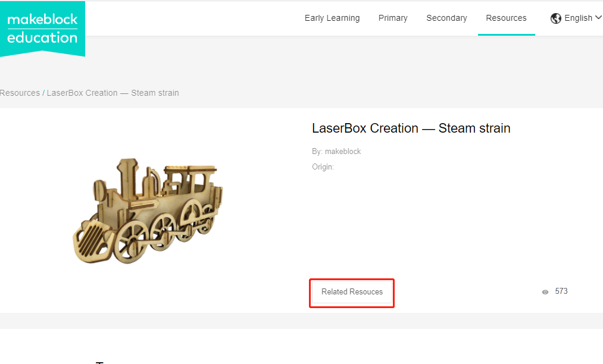The width and height of the screenshot is (603, 364).
Task: Click the 573 view count
Action: coord(561,291)
